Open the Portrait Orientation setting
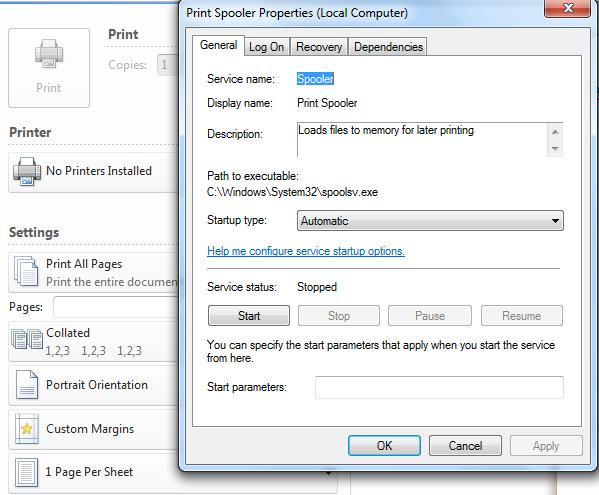 coord(94,385)
